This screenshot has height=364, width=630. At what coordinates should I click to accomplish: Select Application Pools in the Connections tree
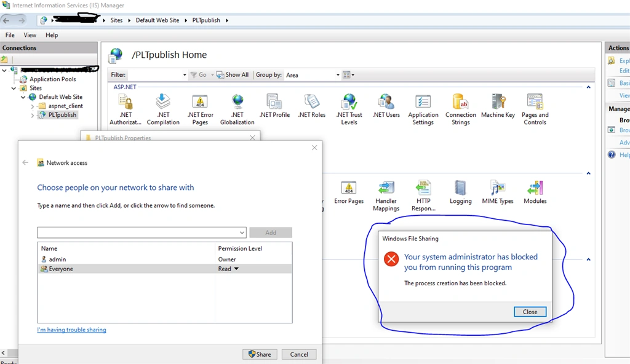(x=53, y=79)
